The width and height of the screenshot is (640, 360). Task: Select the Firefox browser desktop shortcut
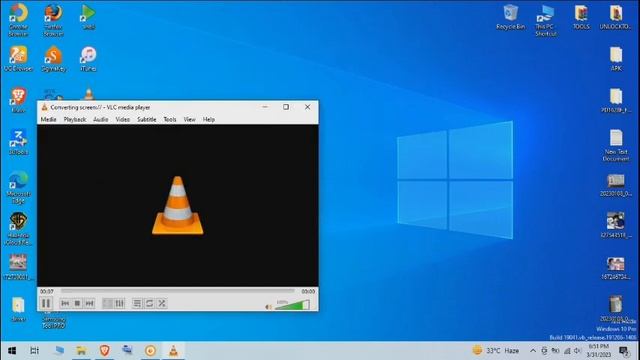(53, 20)
